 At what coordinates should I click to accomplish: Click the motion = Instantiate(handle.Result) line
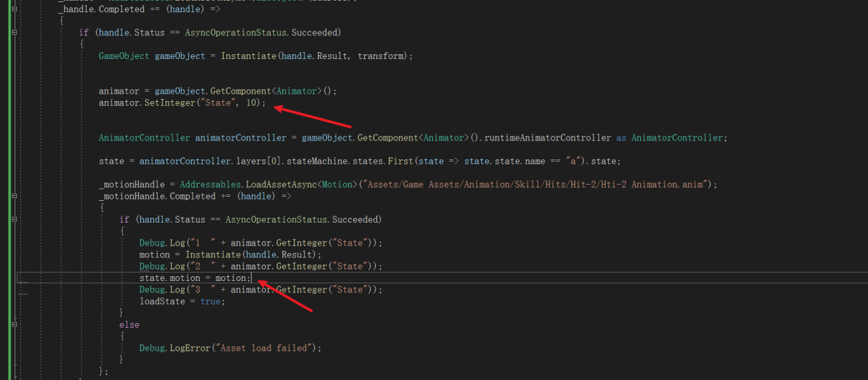tap(231, 254)
